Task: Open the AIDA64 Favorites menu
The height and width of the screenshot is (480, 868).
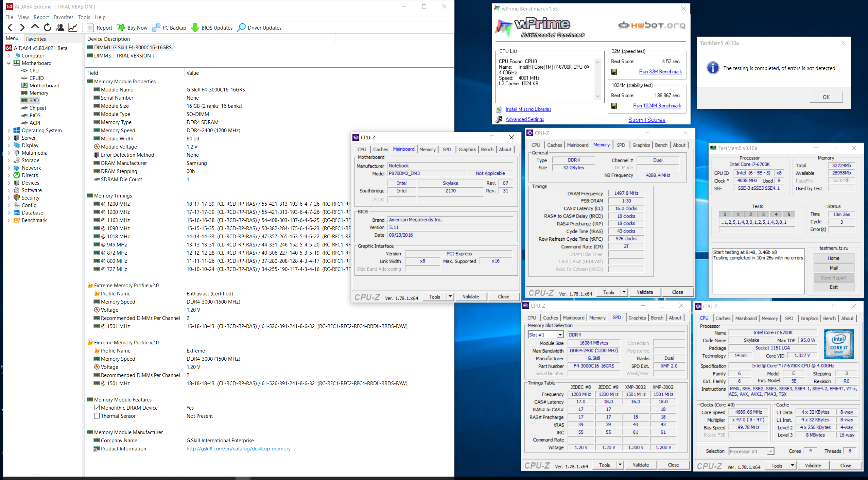Action: [x=64, y=17]
